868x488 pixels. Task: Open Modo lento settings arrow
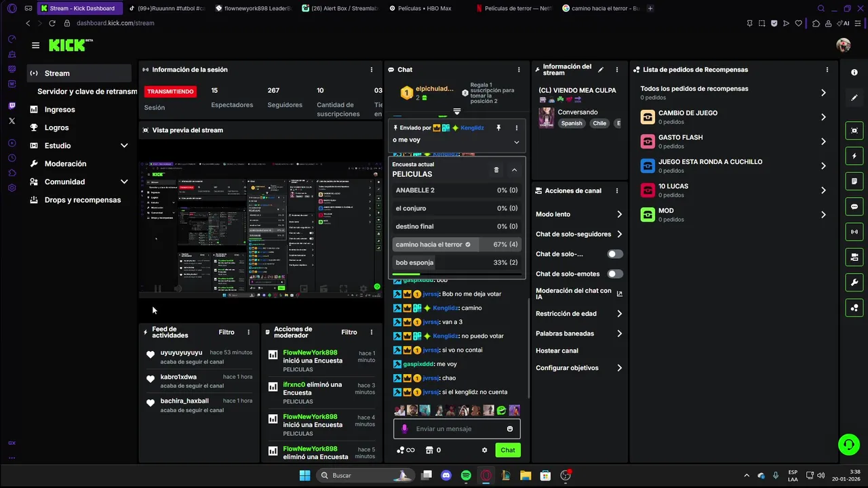pos(619,214)
